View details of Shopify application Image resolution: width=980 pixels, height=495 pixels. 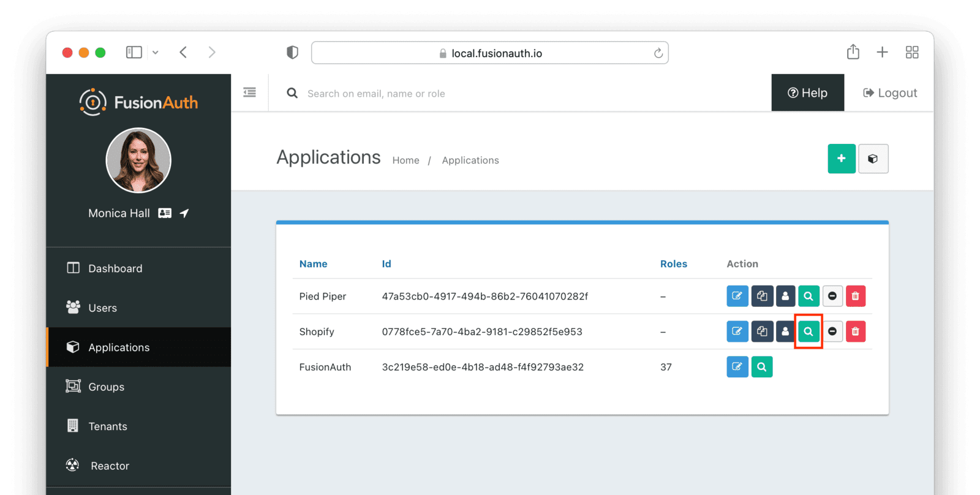click(809, 331)
